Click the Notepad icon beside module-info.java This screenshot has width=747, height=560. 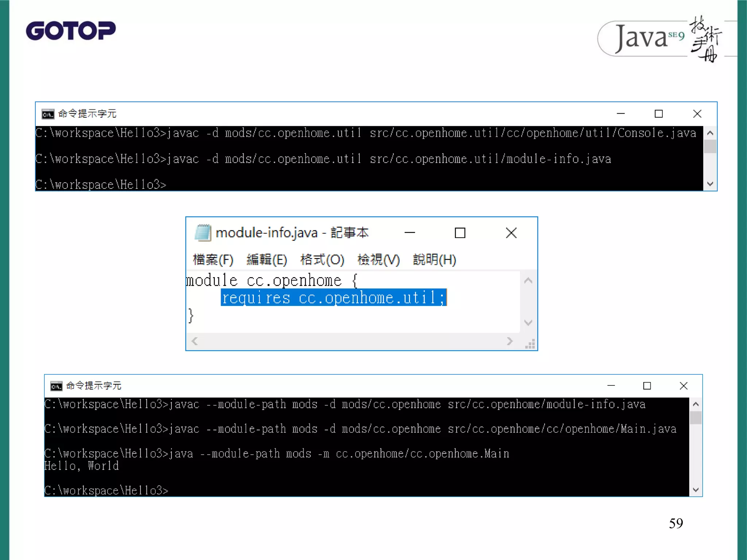coord(203,233)
